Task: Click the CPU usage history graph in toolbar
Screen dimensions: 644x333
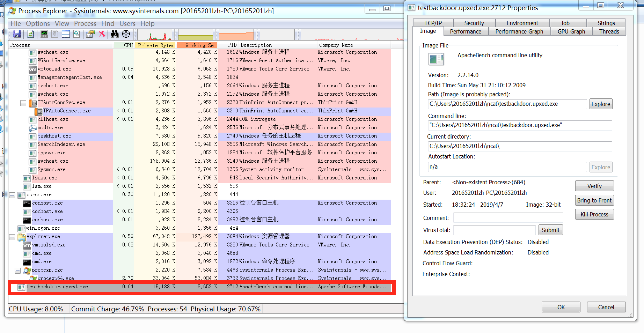Action: (x=155, y=35)
